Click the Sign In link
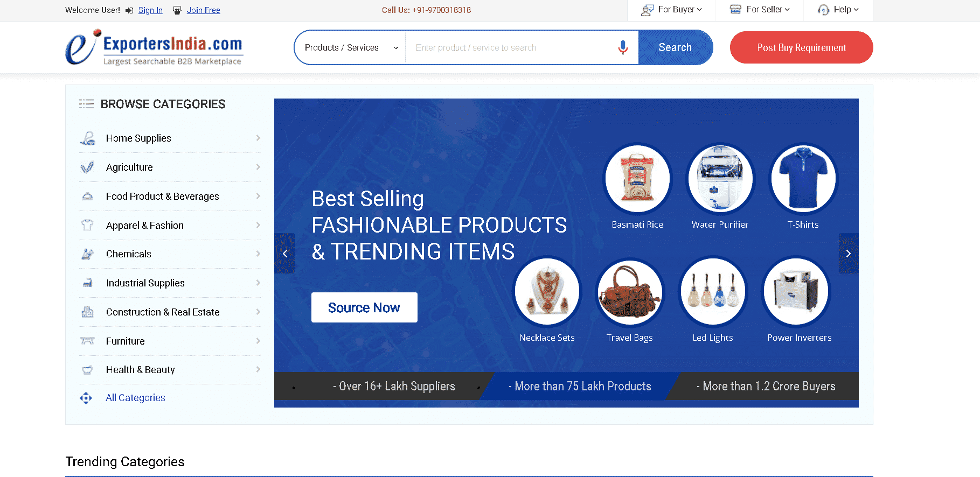 [150, 10]
